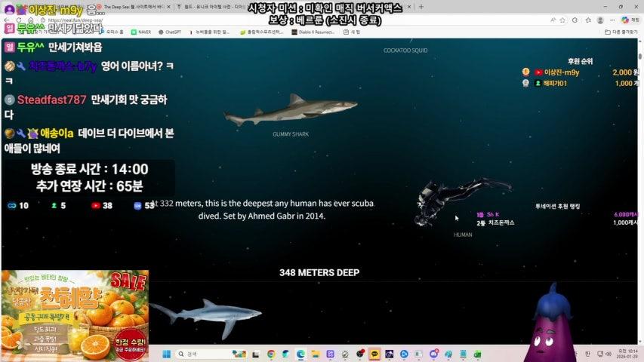Click the Ahmed Gabr scuba record text
The height and width of the screenshot is (362, 644).
[x=262, y=210]
